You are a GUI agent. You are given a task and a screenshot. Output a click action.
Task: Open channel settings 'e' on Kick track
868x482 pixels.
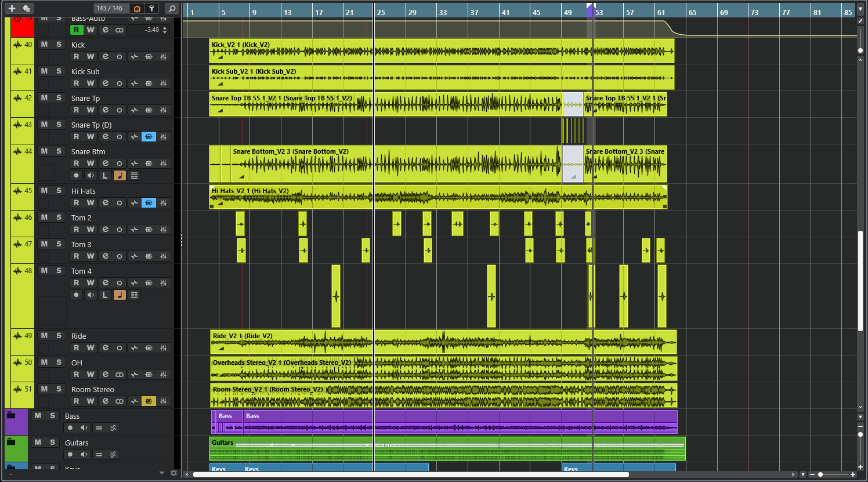click(105, 57)
